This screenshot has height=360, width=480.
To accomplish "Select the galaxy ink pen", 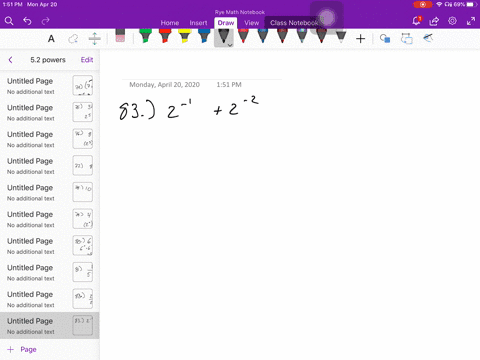I will pyautogui.click(x=302, y=36).
